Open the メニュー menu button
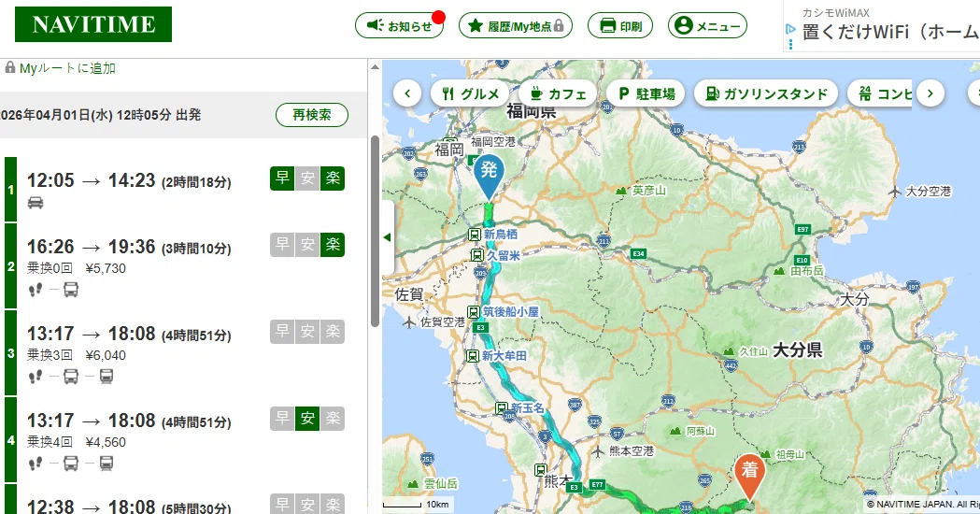This screenshot has width=980, height=514. pyautogui.click(x=707, y=25)
